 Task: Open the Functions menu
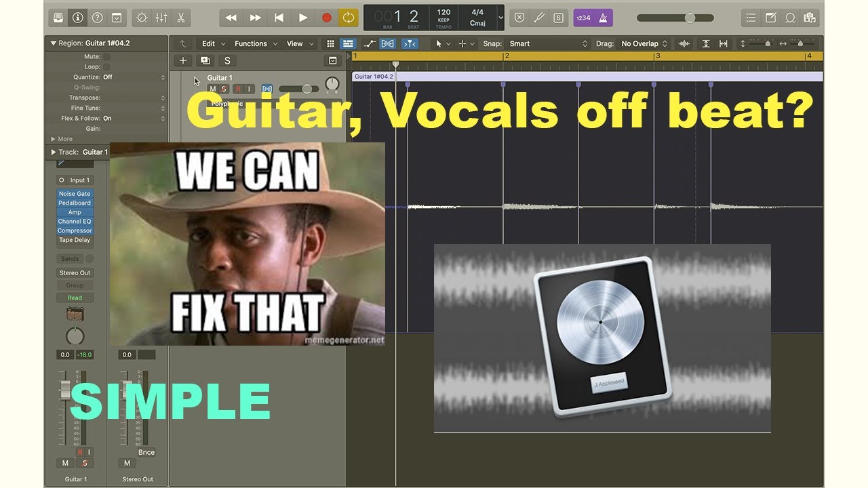point(256,43)
